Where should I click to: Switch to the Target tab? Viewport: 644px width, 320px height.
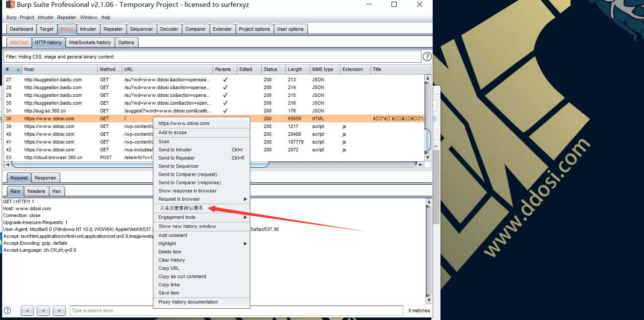click(x=46, y=29)
